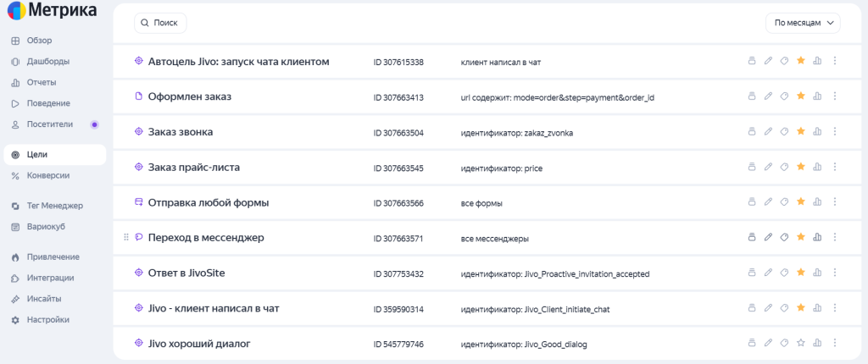The height and width of the screenshot is (364, 868).
Task: Open three-dot menu for Jivo - клиент написал в чат
Action: (835, 307)
